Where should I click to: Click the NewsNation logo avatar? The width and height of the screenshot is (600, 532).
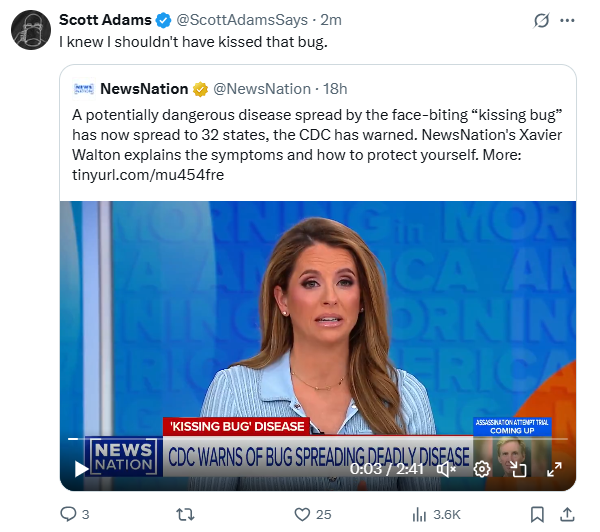click(x=84, y=89)
